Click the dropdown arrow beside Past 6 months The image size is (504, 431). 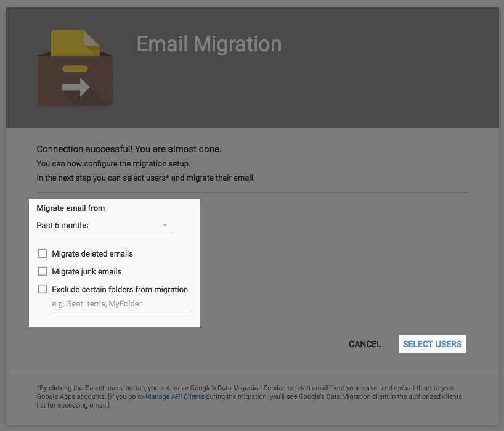[x=165, y=225]
